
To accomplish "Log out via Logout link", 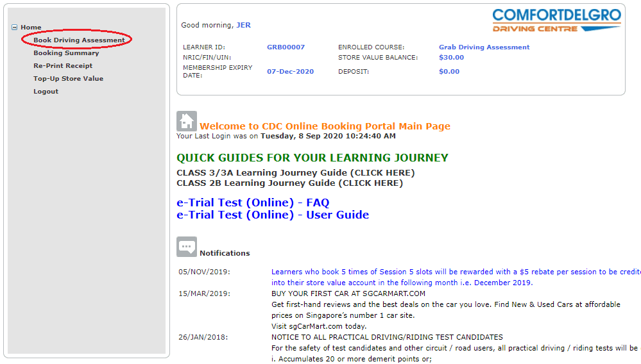I will pyautogui.click(x=46, y=92).
